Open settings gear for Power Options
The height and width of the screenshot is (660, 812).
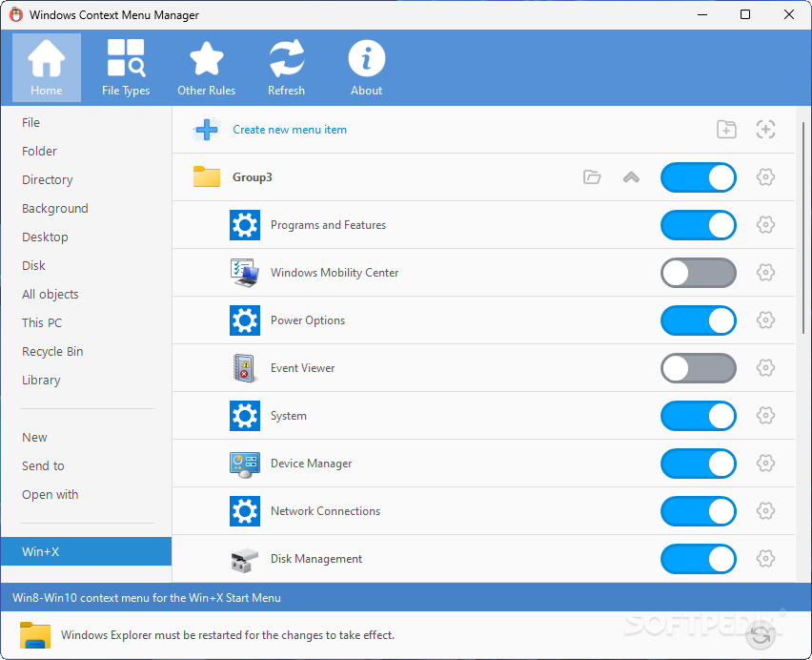point(765,320)
